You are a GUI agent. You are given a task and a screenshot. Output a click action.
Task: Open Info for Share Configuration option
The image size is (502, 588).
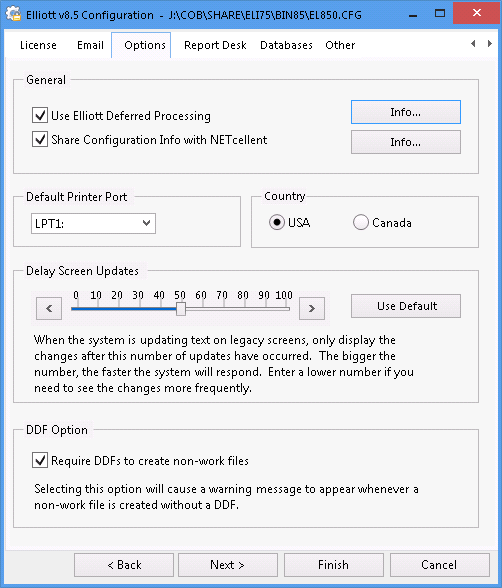coord(406,142)
